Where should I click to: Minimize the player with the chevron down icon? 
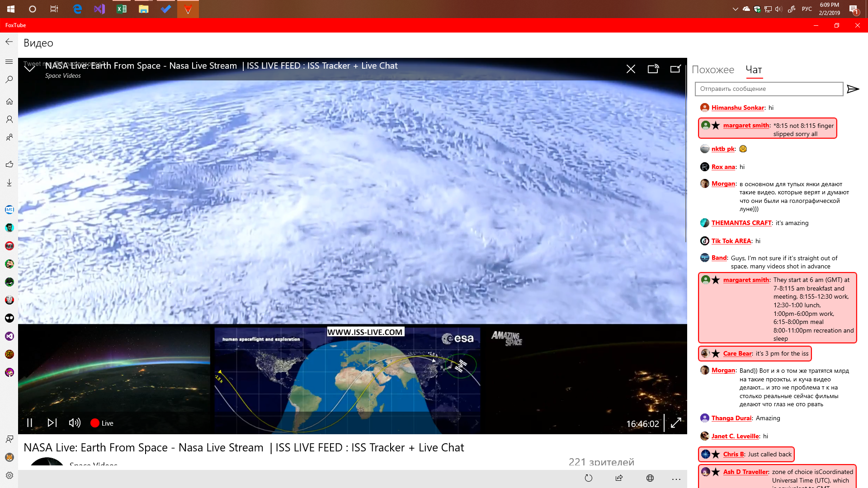point(30,68)
